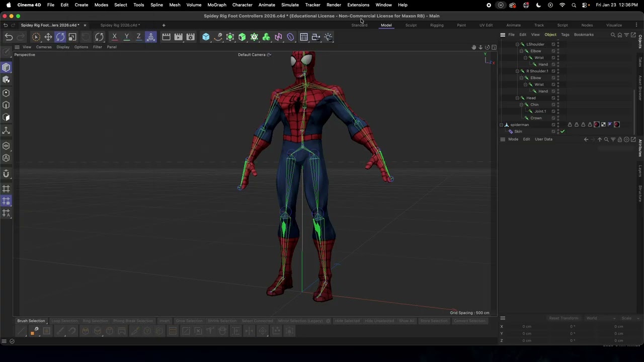Open the Scale mode dropdown

(x=630, y=318)
